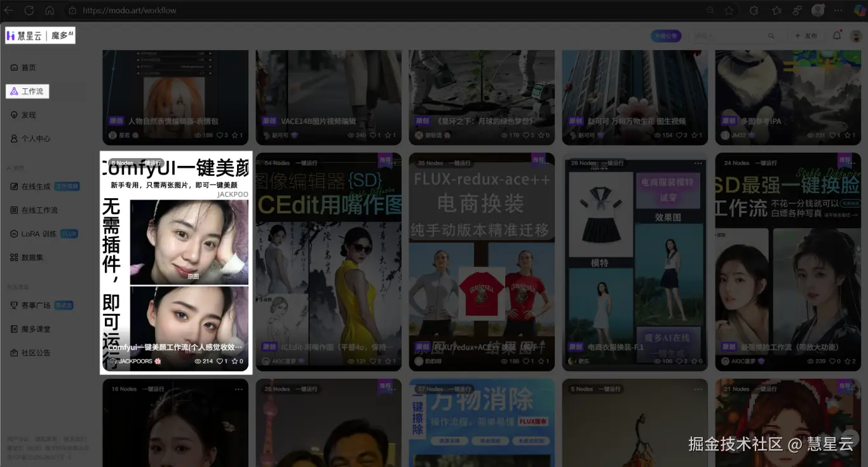Image resolution: width=868 pixels, height=467 pixels.
Task: Click the 慧星云 魔多AI logo
Action: 40,36
